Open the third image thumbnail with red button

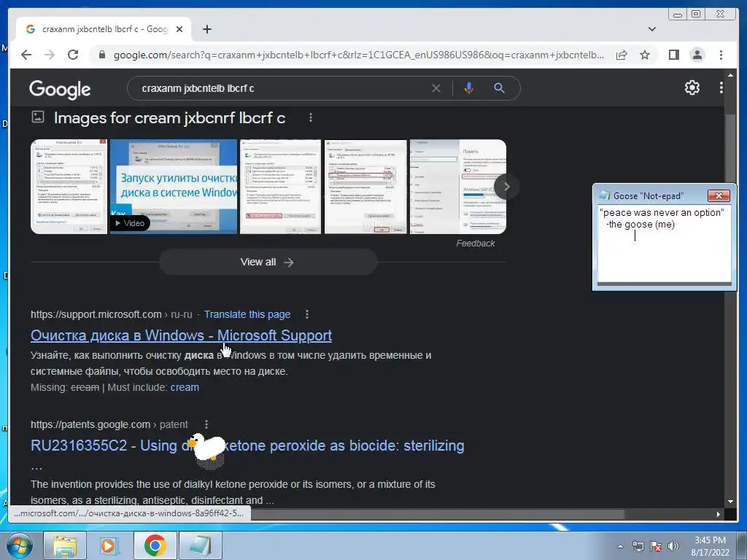[x=280, y=186]
